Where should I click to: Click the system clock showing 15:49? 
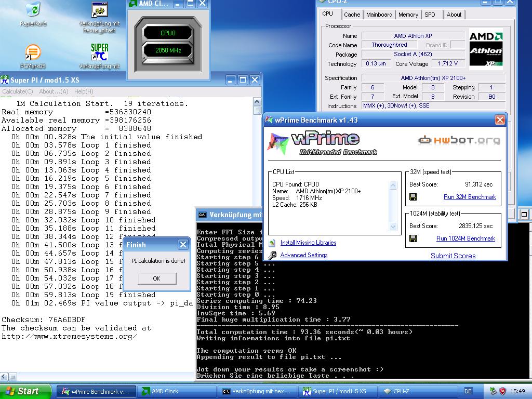click(x=517, y=391)
